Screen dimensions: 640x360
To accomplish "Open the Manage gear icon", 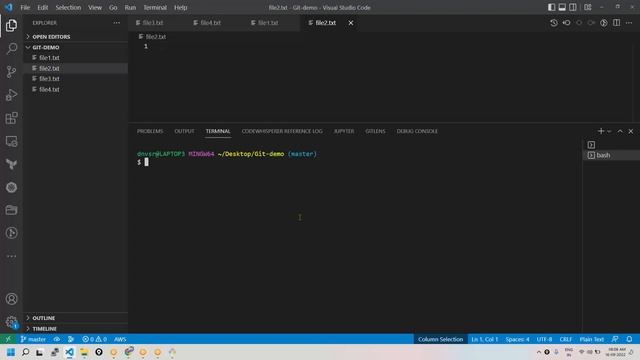I will tap(11, 322).
